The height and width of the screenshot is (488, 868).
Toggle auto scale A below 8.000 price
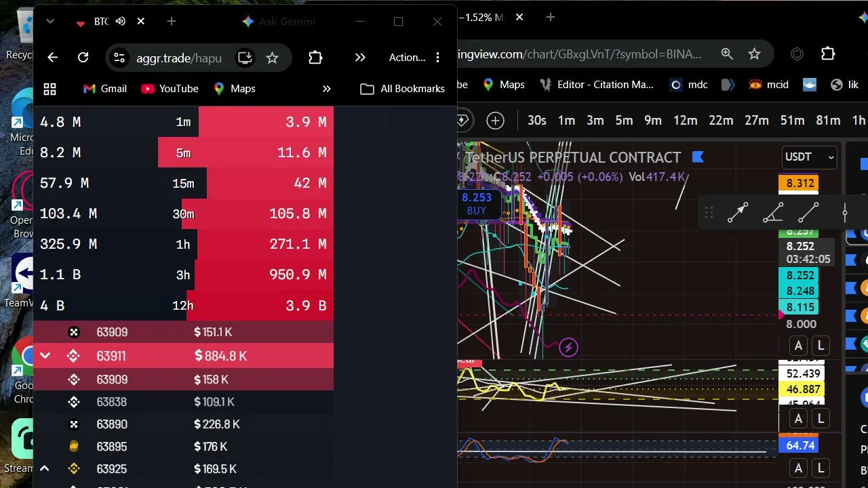click(x=798, y=346)
